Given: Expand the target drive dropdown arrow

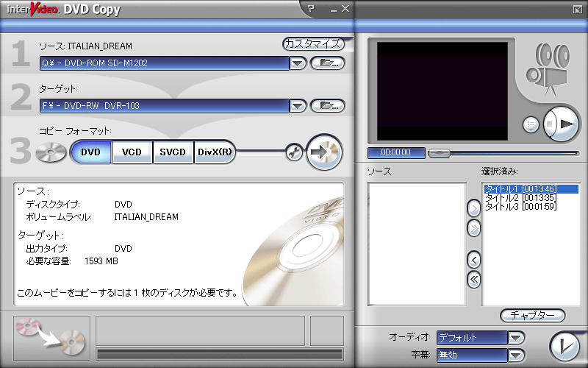Looking at the screenshot, I should pos(298,106).
